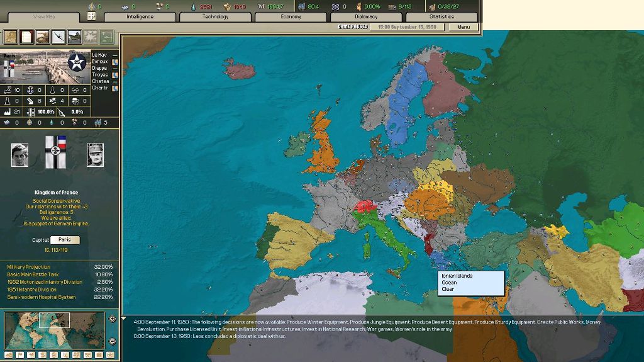Screen dimensions: 644x362
Task: Click the rare materials resource icon
Action: coord(159,6)
